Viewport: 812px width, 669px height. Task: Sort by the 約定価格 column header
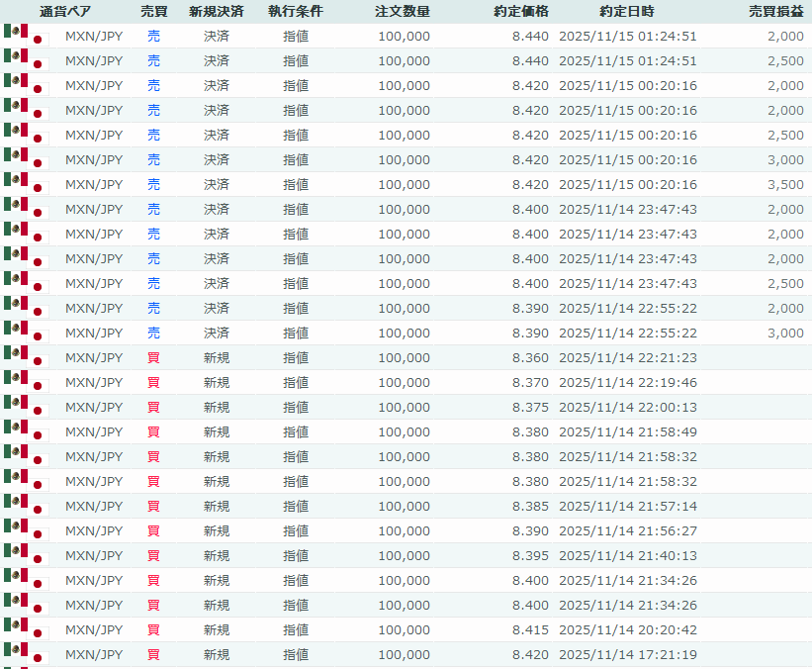[x=520, y=12]
